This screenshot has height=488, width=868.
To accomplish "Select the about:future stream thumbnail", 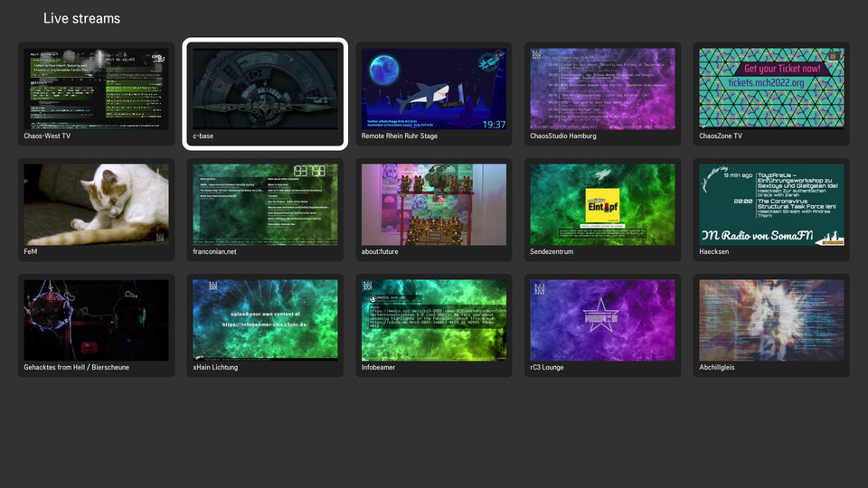I will 434,204.
